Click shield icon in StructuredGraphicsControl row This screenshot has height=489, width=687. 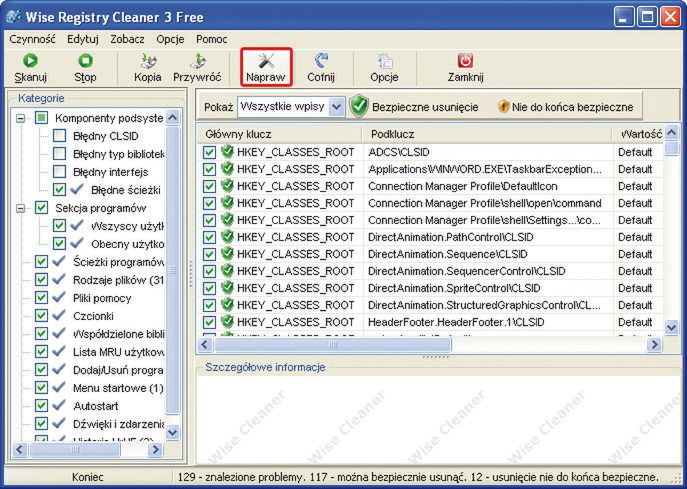click(227, 305)
